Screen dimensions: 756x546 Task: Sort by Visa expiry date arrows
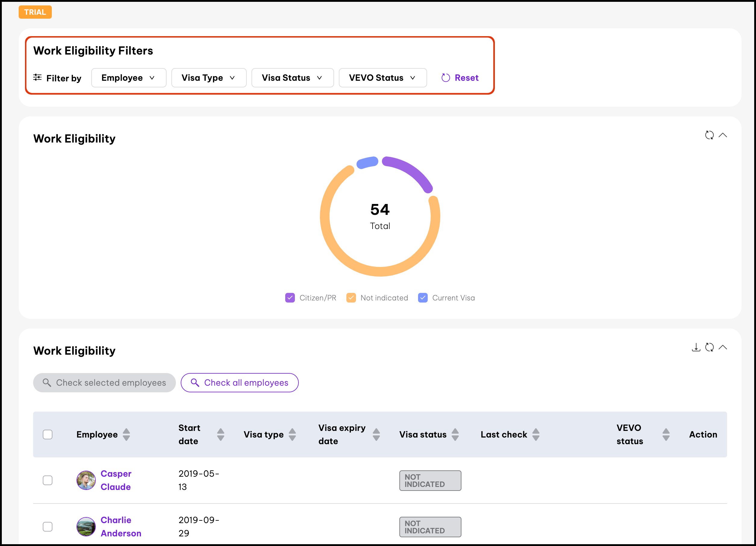pyautogui.click(x=376, y=434)
